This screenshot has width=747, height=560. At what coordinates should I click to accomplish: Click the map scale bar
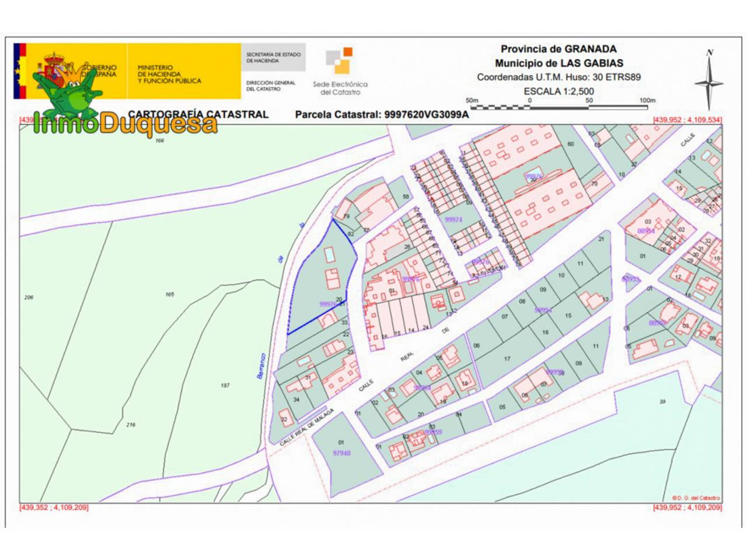[560, 104]
